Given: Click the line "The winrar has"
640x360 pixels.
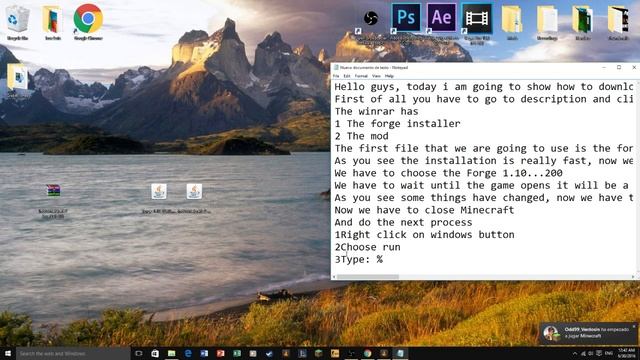Looking at the screenshot, I should tap(376, 111).
